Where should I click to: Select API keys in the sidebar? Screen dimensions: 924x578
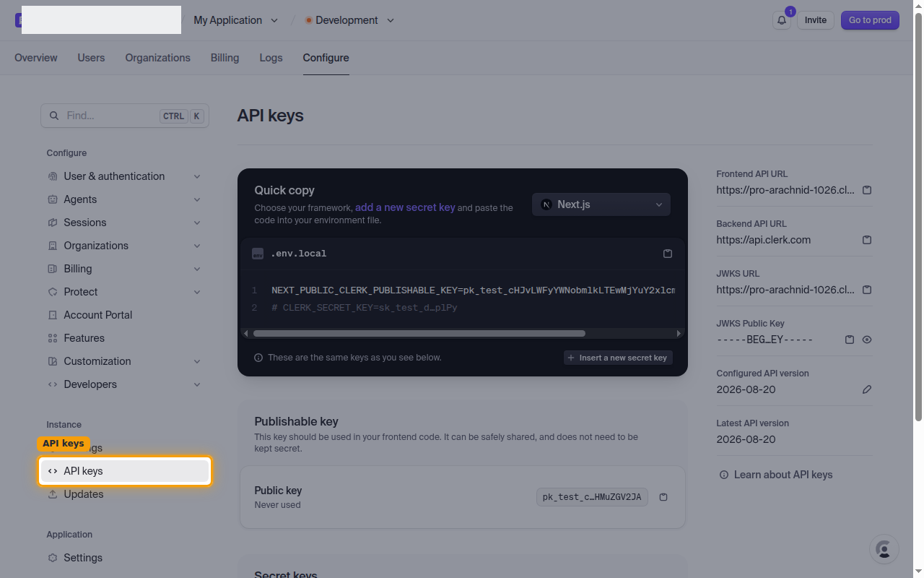(x=124, y=471)
